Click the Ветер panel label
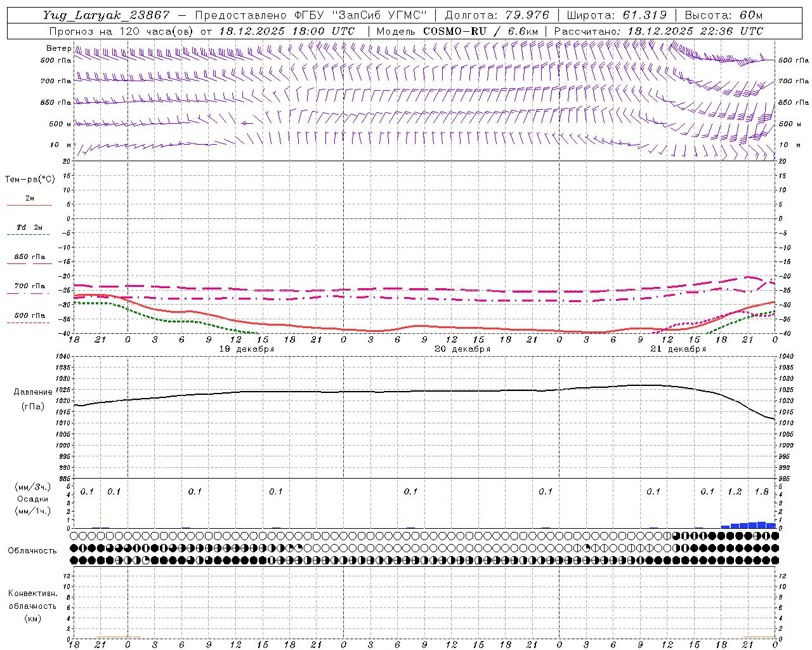Screen dimensions: 812x650 (x=58, y=48)
